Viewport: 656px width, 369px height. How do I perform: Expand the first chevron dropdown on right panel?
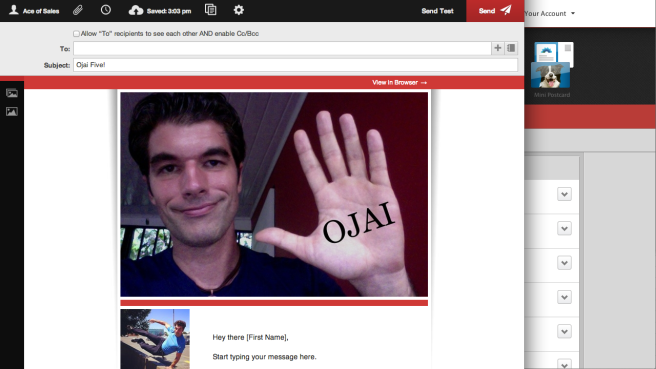(564, 194)
